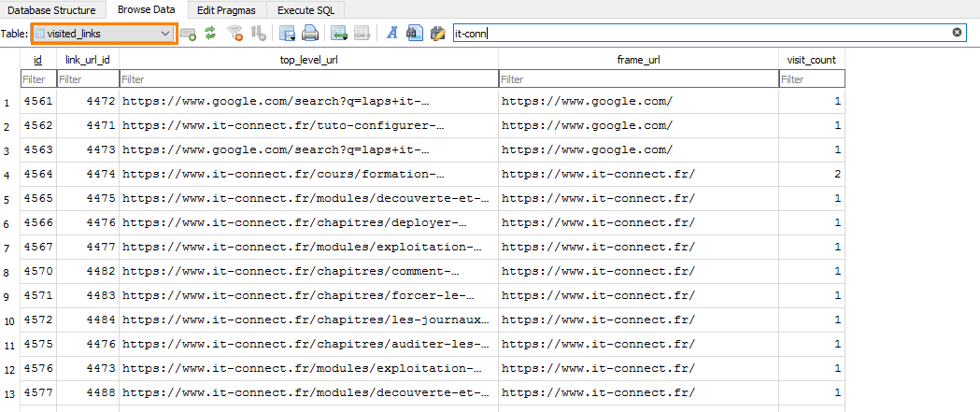Viewport: 980px width, 412px height.
Task: Select frame_url it-connect.fr cell in row 4
Action: click(x=639, y=174)
